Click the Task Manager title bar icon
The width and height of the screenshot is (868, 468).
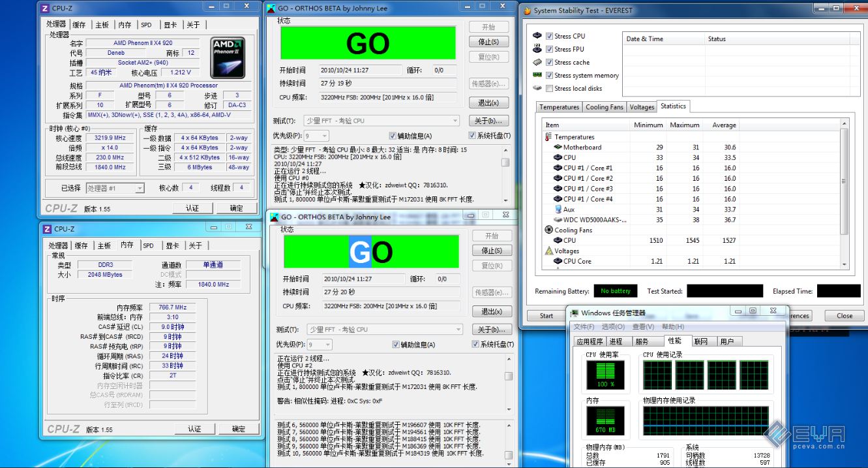click(574, 313)
